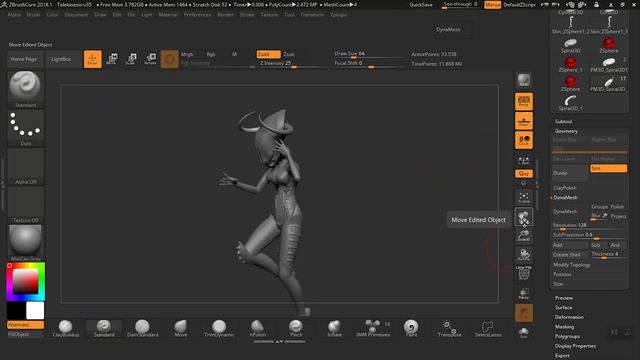The width and height of the screenshot is (640, 360).
Task: Open the Zplugin menu
Action: pyautogui.click(x=338, y=15)
